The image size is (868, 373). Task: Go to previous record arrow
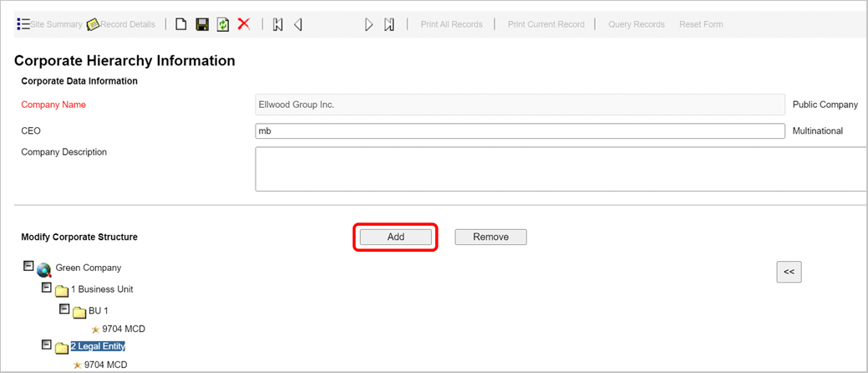tap(298, 24)
